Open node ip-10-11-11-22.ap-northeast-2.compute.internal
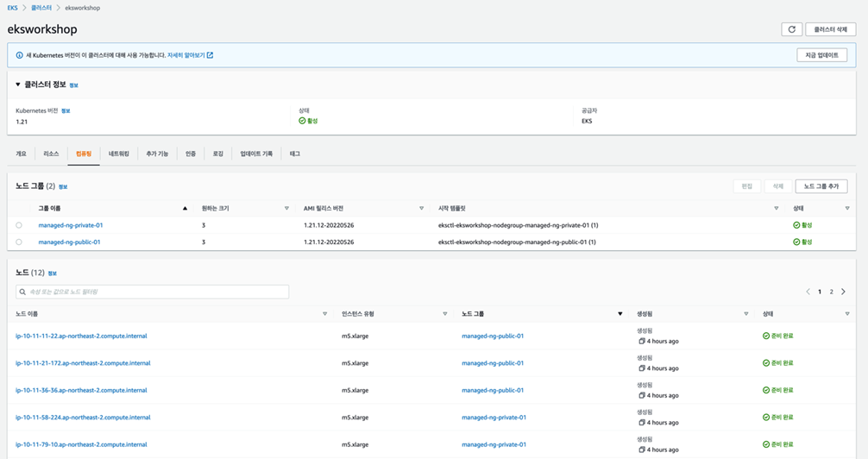This screenshot has height=459, width=868. (81, 336)
